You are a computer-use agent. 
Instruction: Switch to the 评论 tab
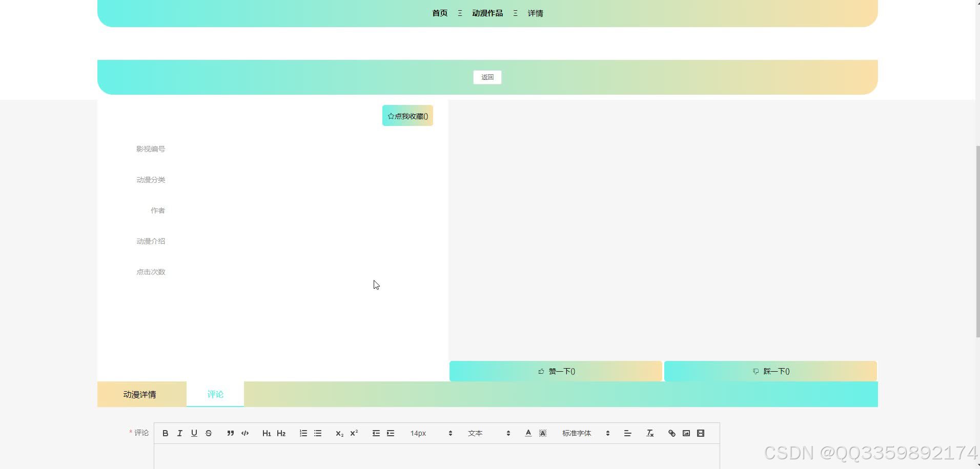pyautogui.click(x=215, y=394)
